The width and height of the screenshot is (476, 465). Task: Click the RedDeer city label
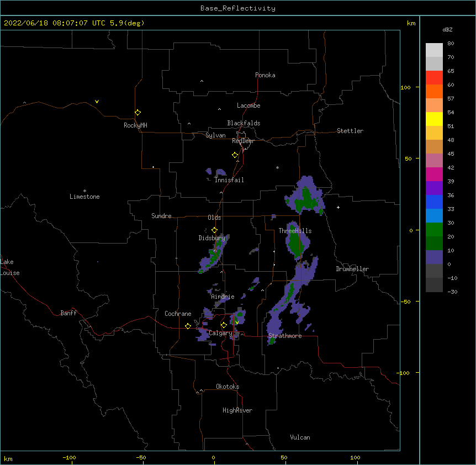[x=243, y=141]
